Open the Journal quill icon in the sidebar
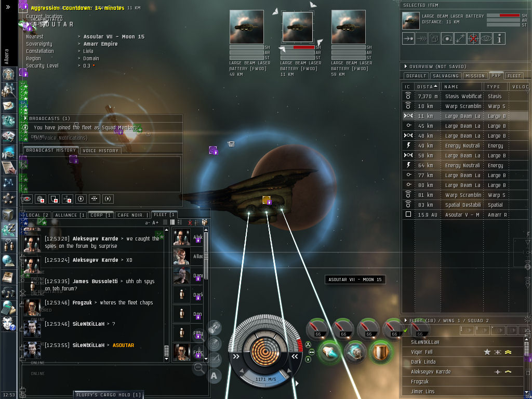This screenshot has width=532, height=399. (8, 168)
